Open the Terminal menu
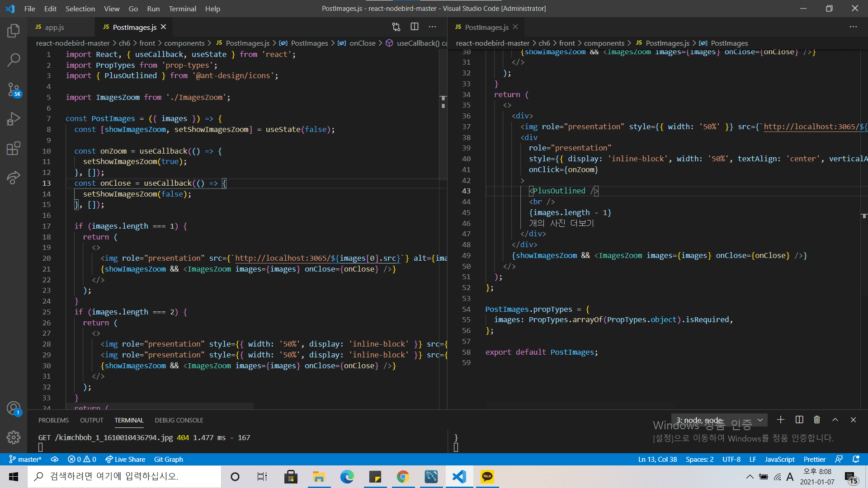The height and width of the screenshot is (488, 868). coord(182,9)
